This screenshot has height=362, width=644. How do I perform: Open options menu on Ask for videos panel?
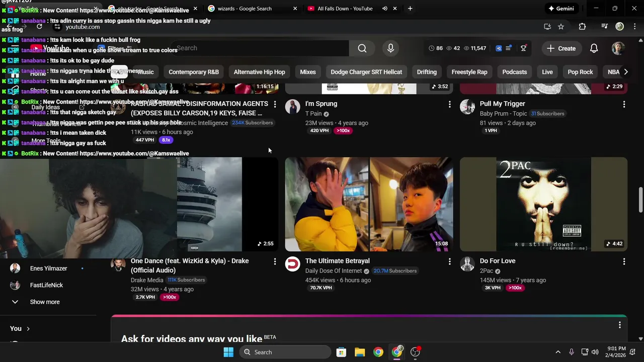[x=620, y=325]
